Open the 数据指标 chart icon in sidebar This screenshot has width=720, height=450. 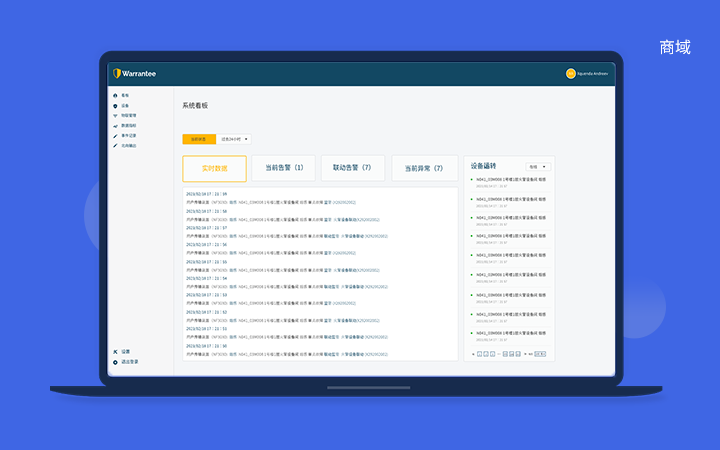click(x=116, y=125)
